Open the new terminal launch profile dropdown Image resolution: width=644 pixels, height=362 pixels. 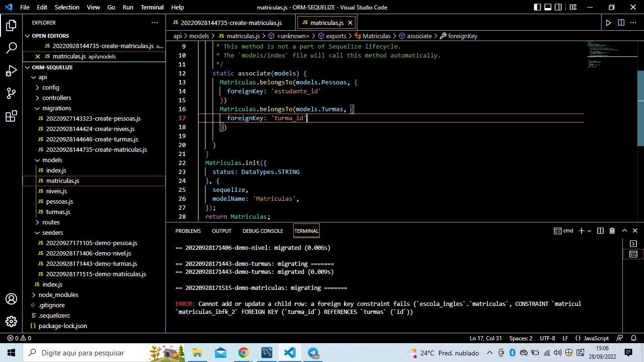(589, 231)
